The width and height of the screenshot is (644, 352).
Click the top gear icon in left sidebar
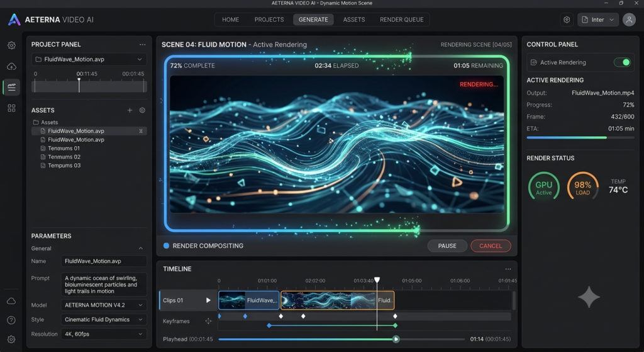11,45
